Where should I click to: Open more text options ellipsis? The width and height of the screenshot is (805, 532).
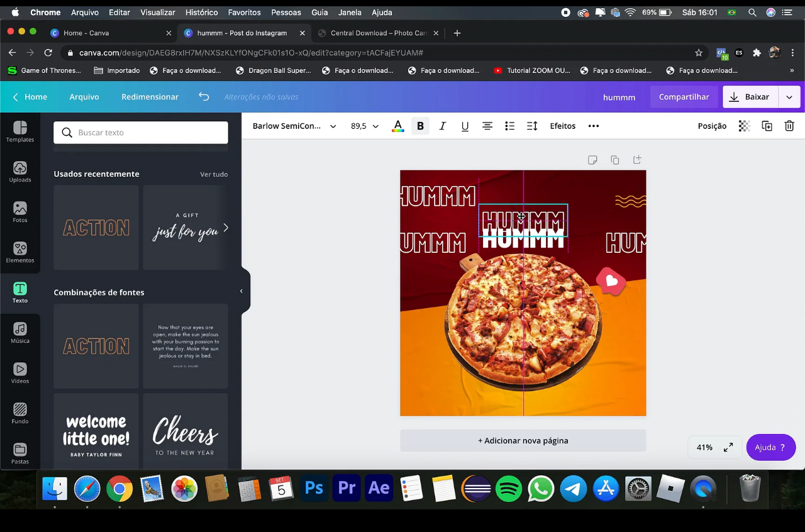coord(593,126)
